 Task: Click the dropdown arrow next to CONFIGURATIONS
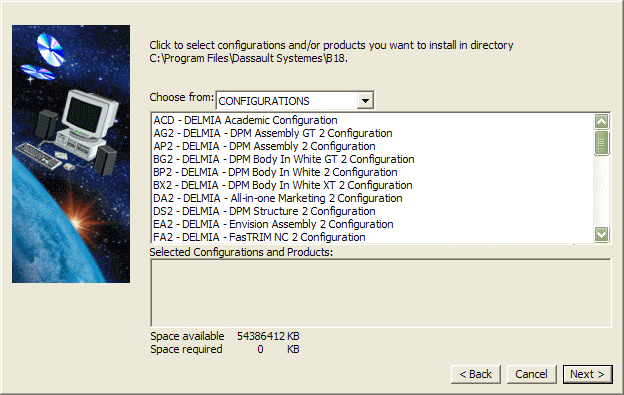(365, 101)
